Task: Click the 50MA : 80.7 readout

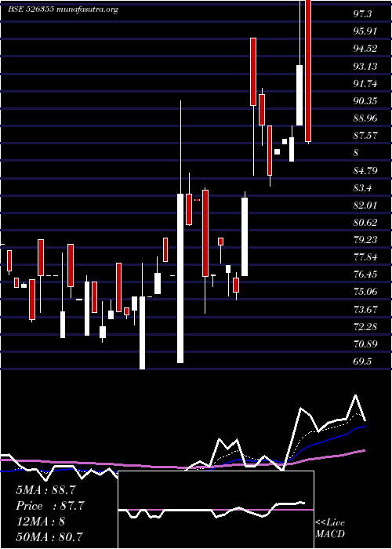Action: click(49, 536)
